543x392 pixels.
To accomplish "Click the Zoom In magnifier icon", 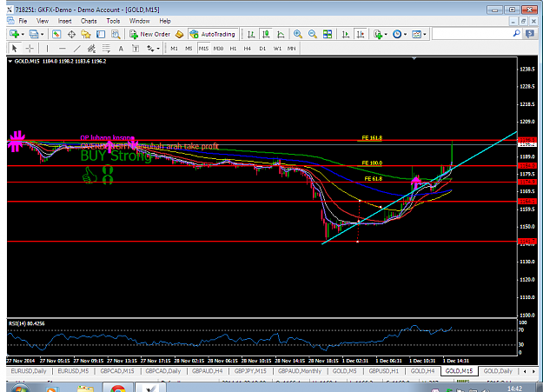I will pos(297,34).
